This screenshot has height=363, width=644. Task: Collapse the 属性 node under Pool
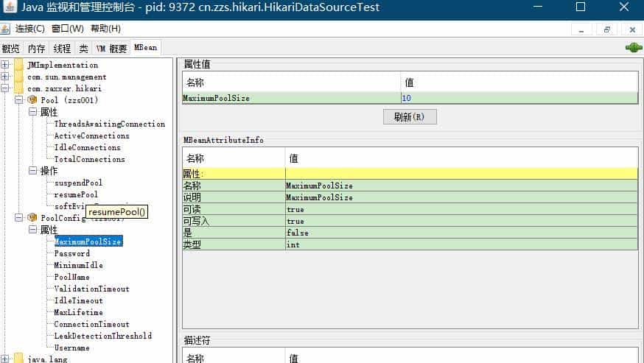point(33,112)
